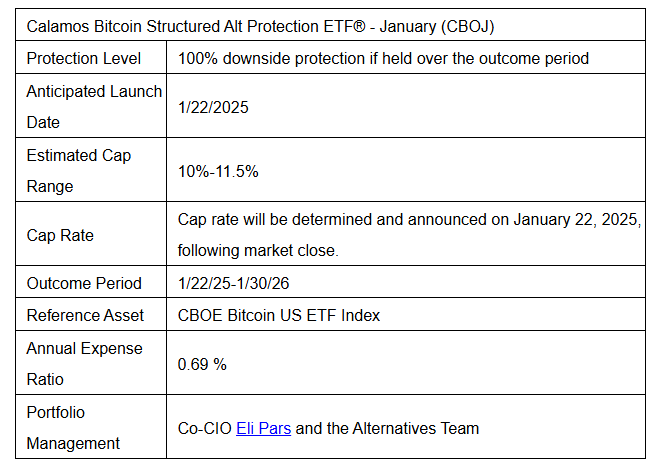Click the 1/22/25-1/30/26 outcome period value
Image resolution: width=655 pixels, height=468 pixels.
(233, 283)
